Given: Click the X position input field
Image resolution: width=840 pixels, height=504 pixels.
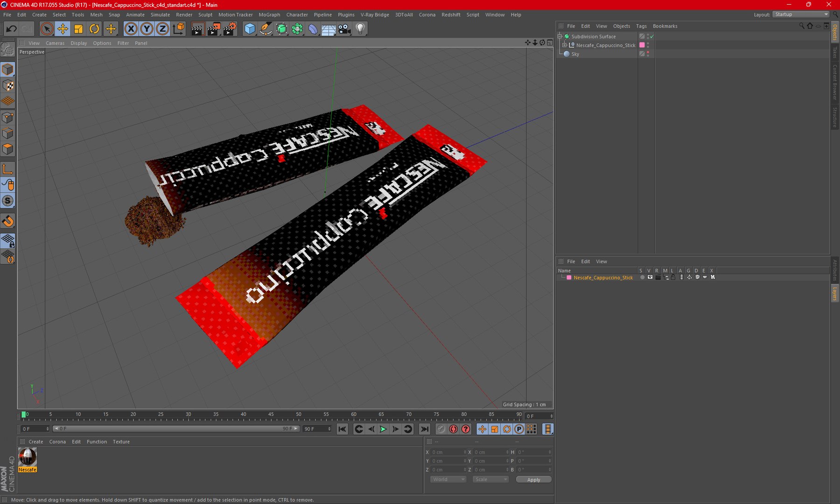Looking at the screenshot, I should (x=448, y=452).
